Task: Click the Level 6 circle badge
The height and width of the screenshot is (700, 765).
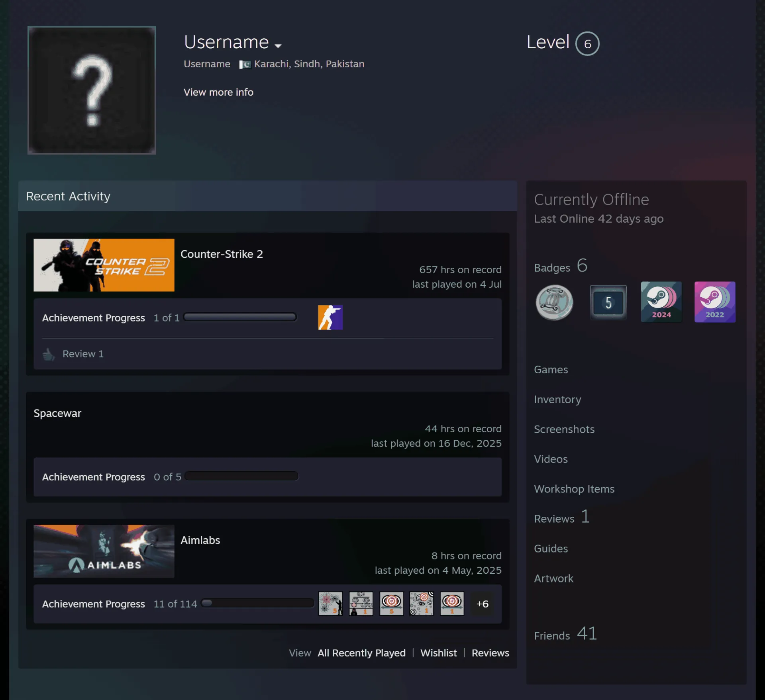Action: coord(587,43)
